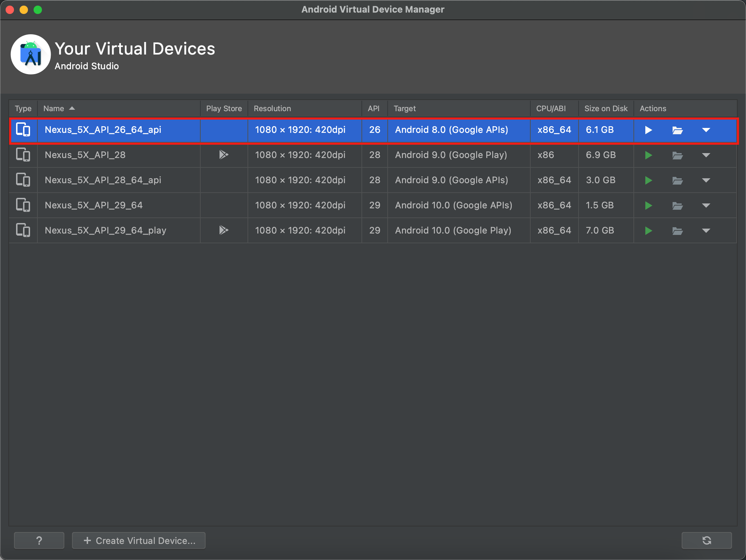The width and height of the screenshot is (746, 560).
Task: Click Create Virtual Device button
Action: coord(139,540)
